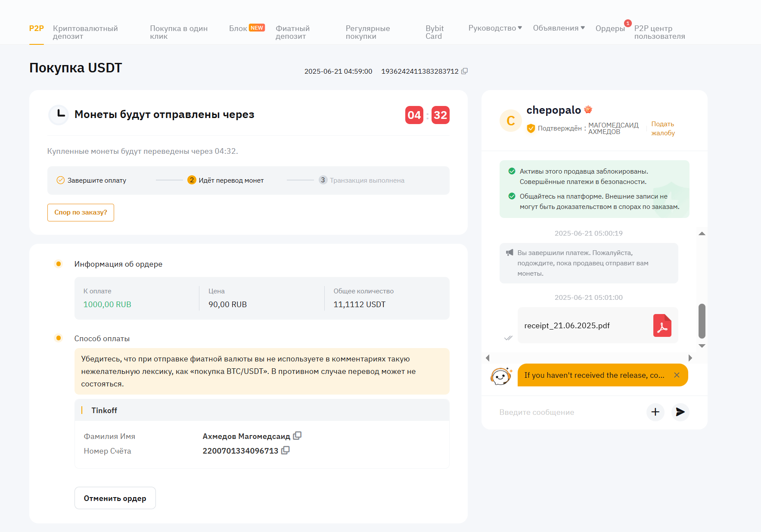Open the P2P tab
Viewport: 761px width, 532px height.
[x=37, y=28]
